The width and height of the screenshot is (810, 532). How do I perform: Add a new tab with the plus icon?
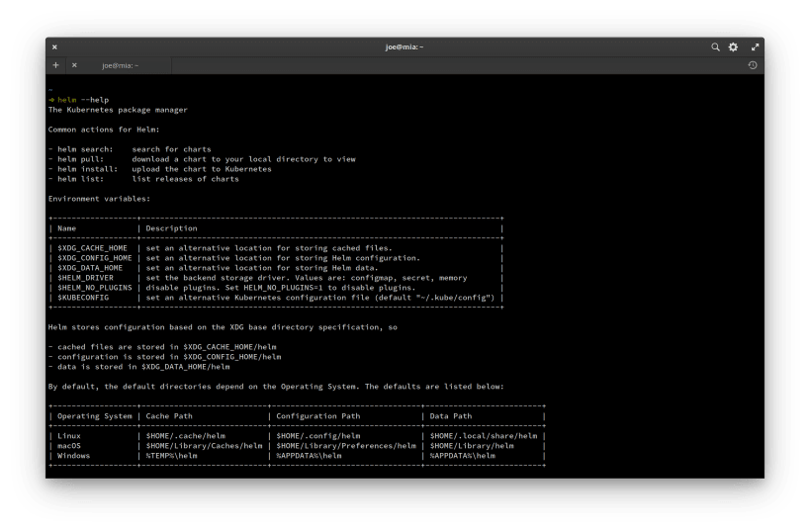point(55,65)
